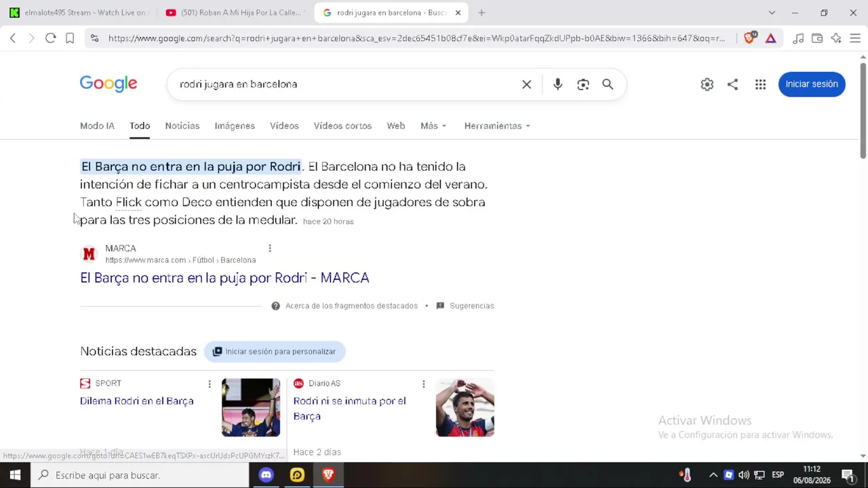Open Brave browser taskbar icon
868x488 pixels.
click(x=328, y=475)
